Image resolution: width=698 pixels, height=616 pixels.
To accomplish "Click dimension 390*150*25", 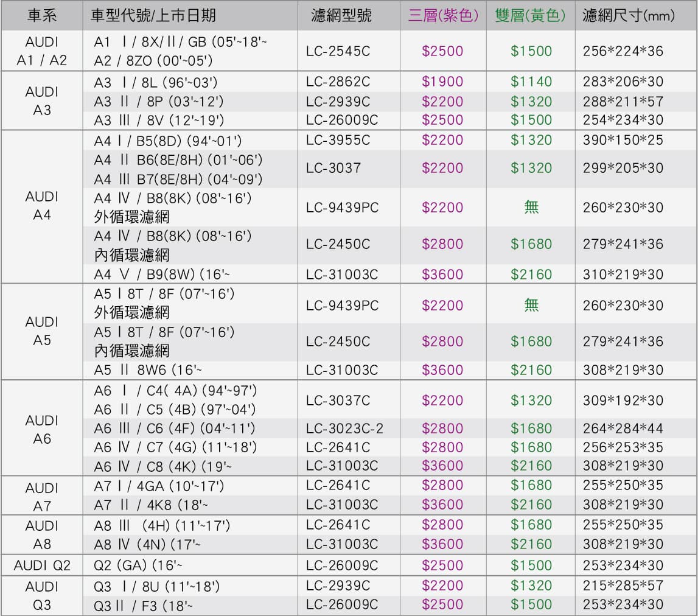I will (623, 140).
